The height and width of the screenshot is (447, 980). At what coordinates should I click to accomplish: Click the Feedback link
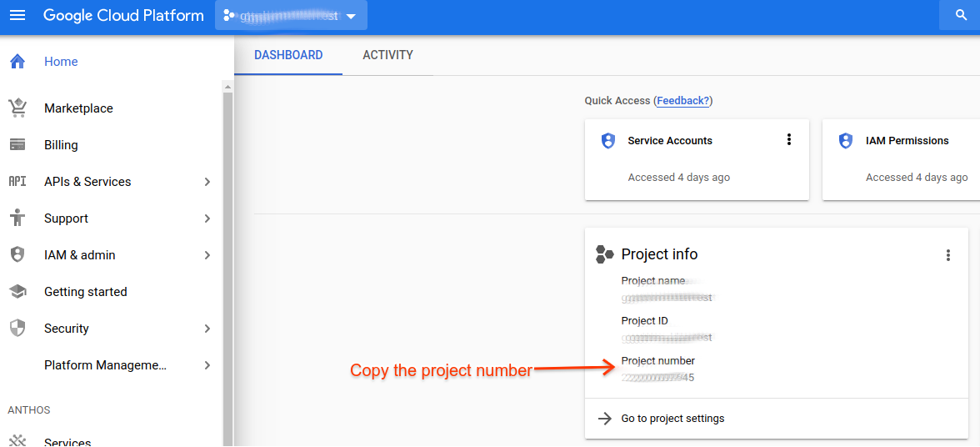click(683, 101)
